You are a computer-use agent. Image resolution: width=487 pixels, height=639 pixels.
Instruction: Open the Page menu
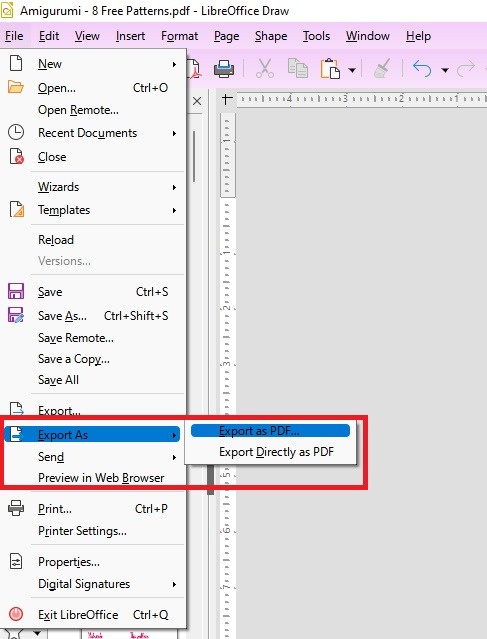click(x=227, y=36)
